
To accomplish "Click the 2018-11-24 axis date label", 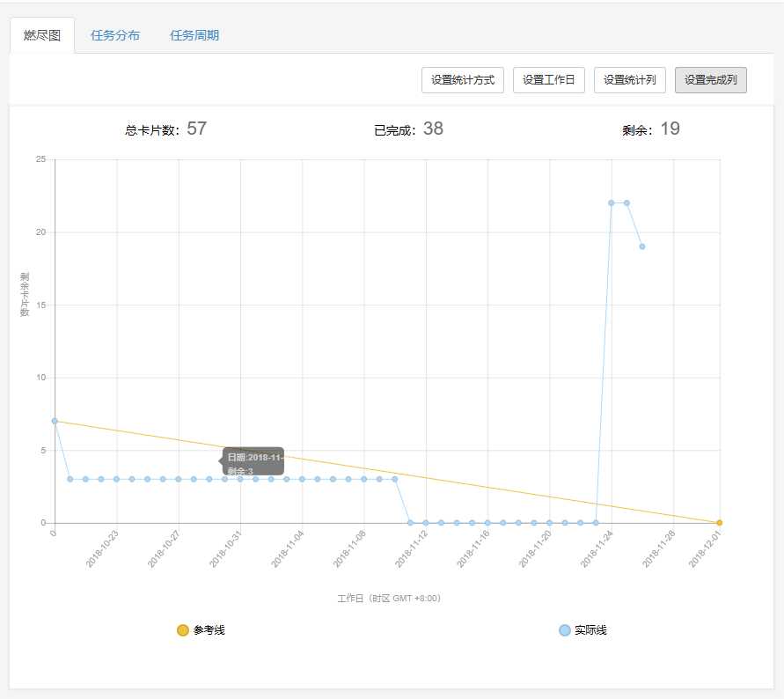I will [x=597, y=548].
